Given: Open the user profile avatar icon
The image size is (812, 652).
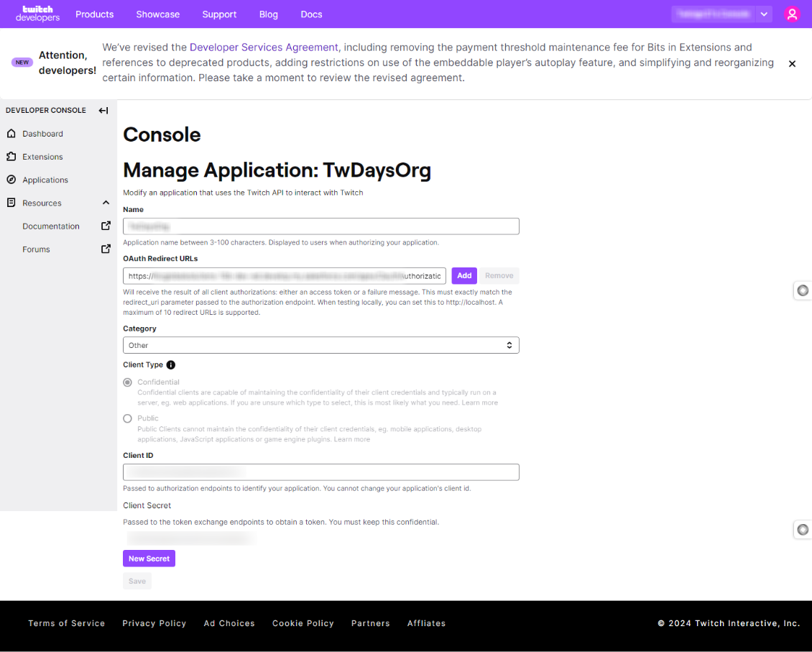Looking at the screenshot, I should pyautogui.click(x=792, y=14).
